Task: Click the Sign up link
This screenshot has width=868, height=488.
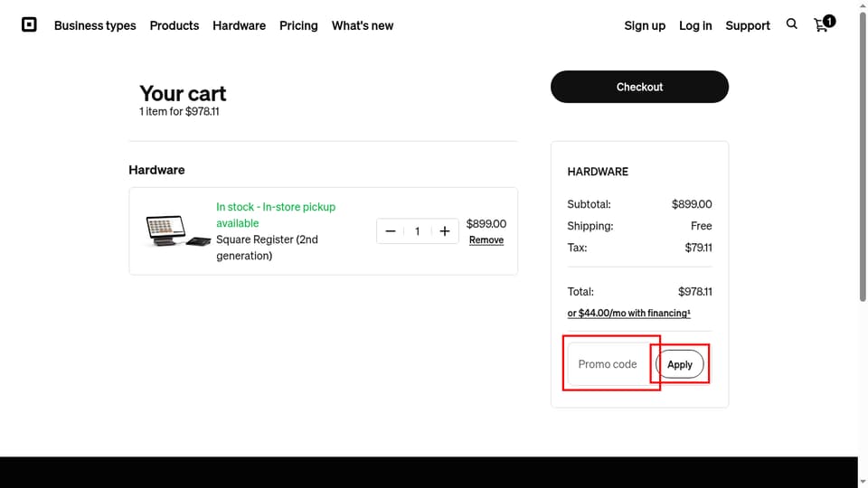Action: pos(645,25)
